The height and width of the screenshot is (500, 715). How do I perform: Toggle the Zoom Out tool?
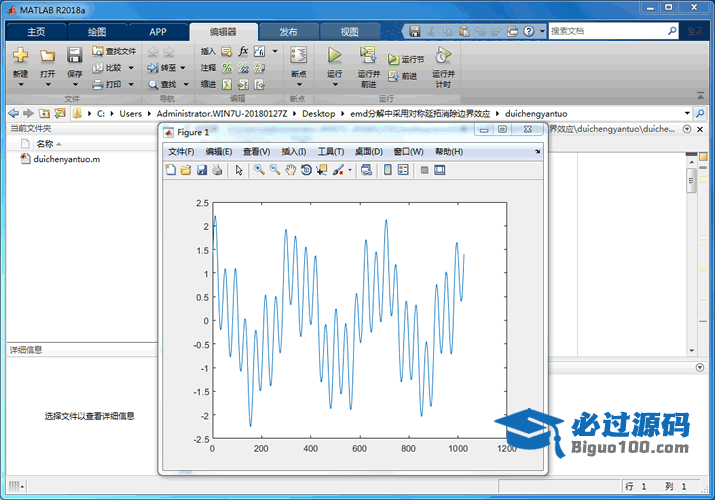point(275,170)
